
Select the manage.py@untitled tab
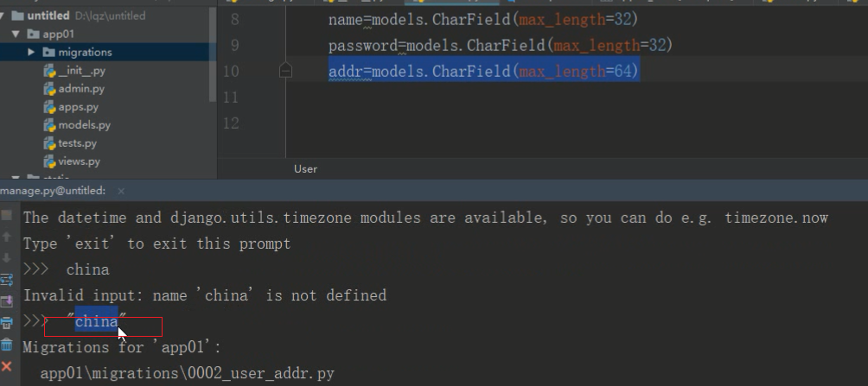[53, 191]
